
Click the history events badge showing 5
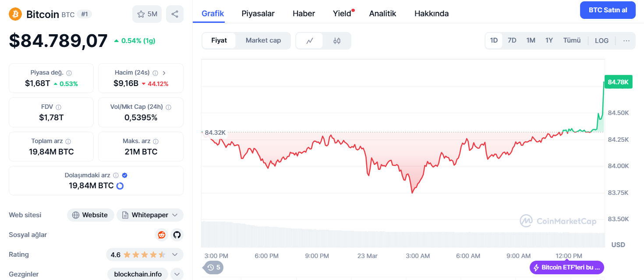[214, 267]
